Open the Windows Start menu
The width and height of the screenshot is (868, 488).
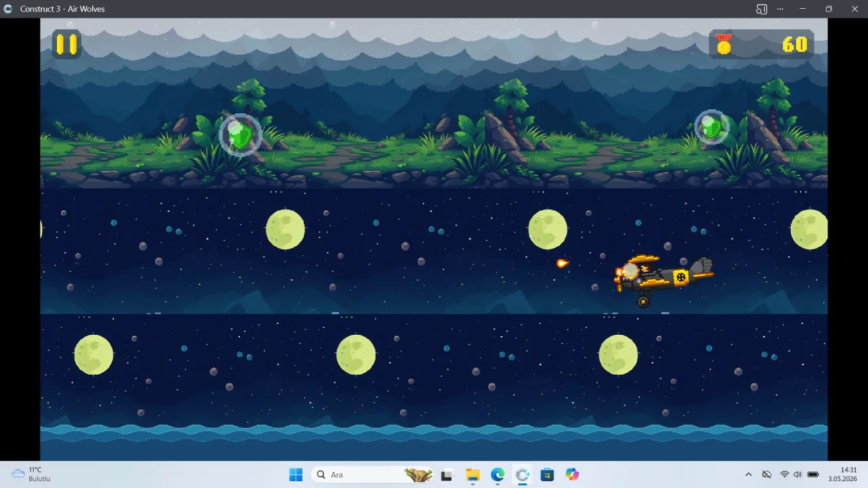click(x=296, y=474)
